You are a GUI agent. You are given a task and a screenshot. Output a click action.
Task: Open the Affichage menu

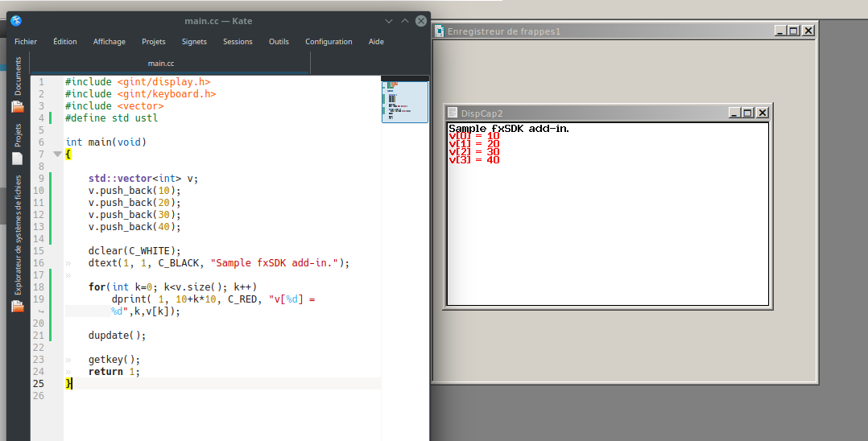click(109, 42)
